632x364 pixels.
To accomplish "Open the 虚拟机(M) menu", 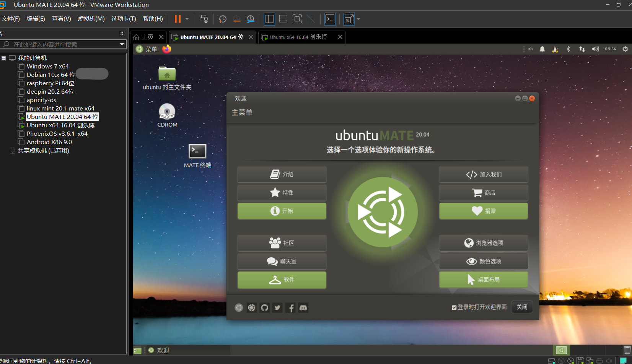I will [91, 19].
